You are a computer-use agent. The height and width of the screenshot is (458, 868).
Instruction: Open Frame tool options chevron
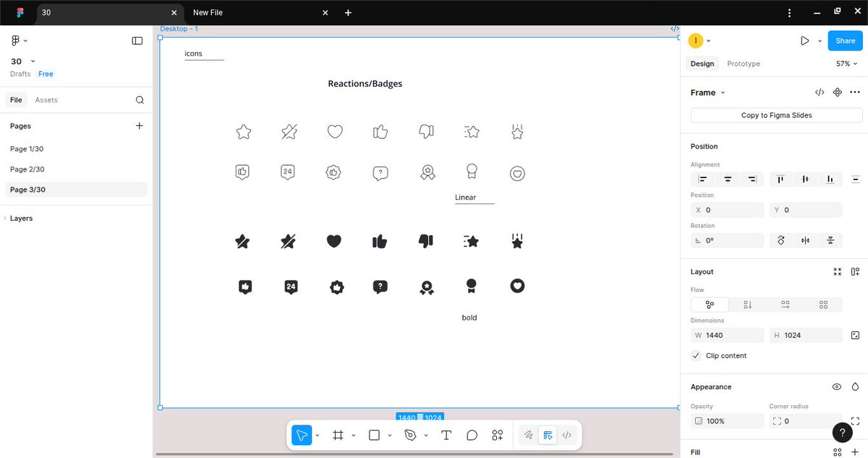click(353, 436)
